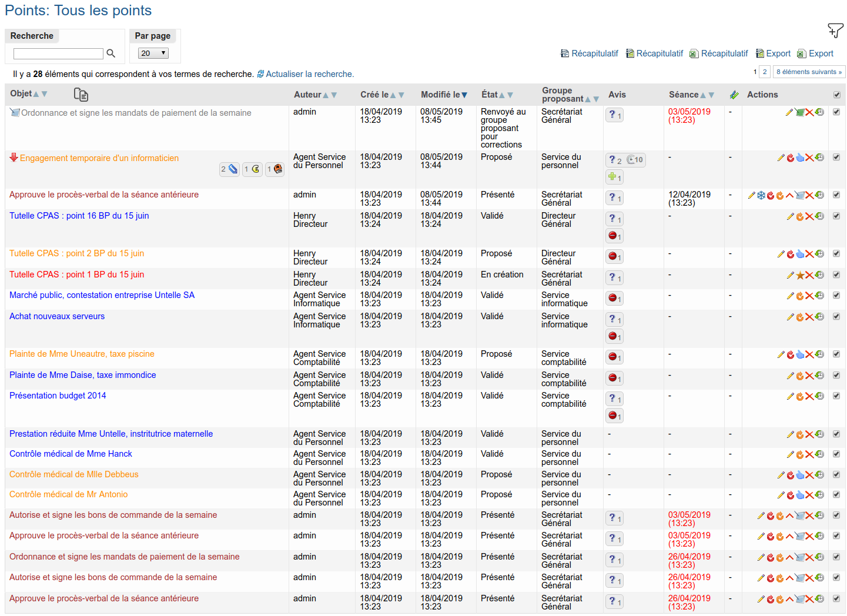Delete Engagement temporaire item with red X
847x616 pixels.
pos(809,158)
